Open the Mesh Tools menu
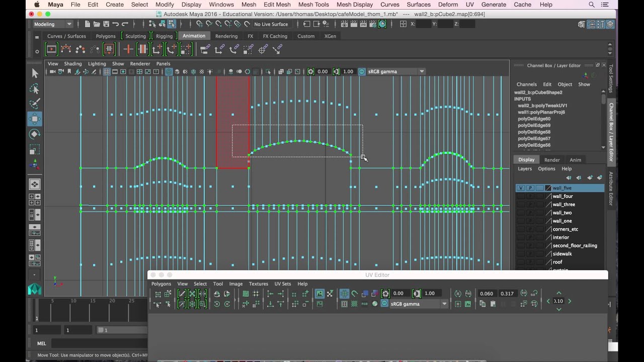Screen dimensions: 644x362 pos(313,5)
